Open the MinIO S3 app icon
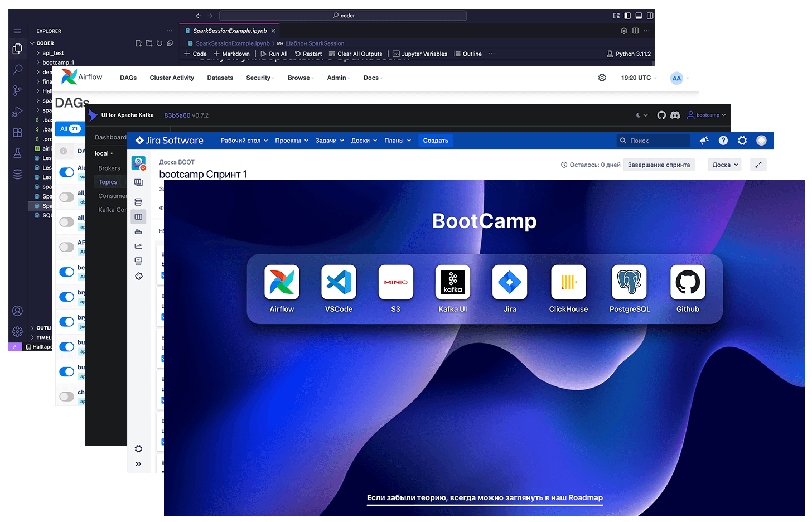The height and width of the screenshot is (522, 812). click(395, 283)
